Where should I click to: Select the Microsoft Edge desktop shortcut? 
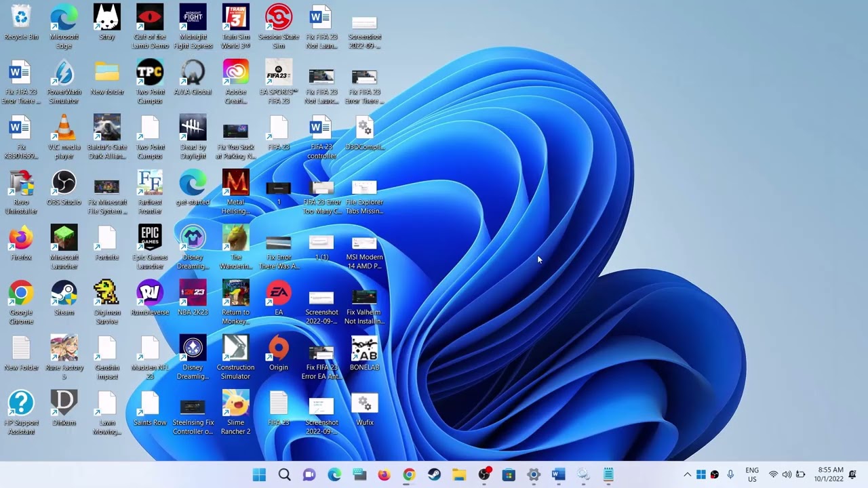point(64,27)
